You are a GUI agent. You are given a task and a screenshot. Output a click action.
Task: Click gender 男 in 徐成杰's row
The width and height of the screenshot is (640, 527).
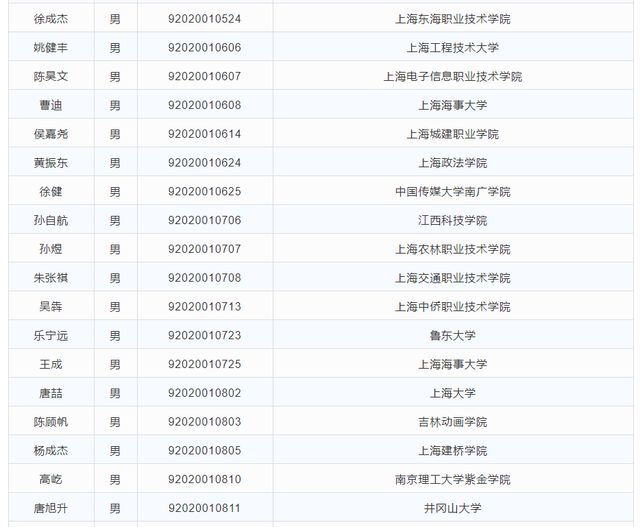click(115, 19)
